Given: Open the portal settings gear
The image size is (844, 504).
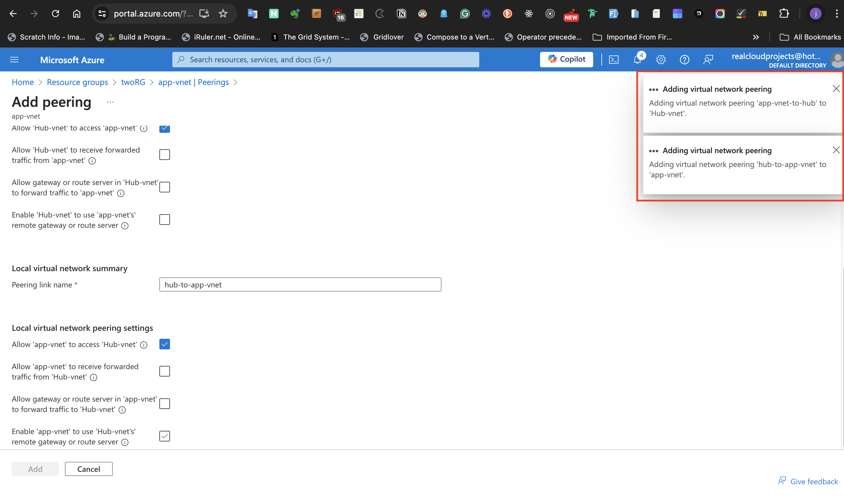Looking at the screenshot, I should point(661,59).
